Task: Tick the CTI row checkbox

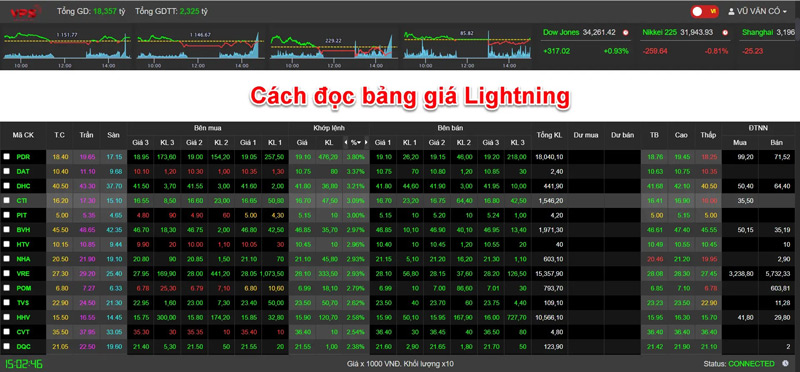Action: (7, 201)
